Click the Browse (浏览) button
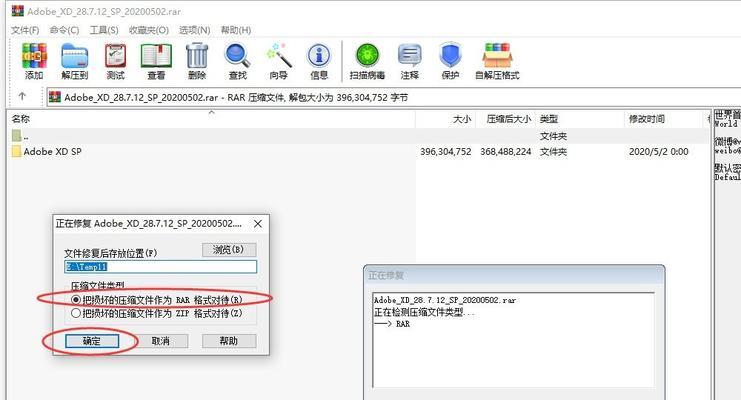The image size is (741, 400). (229, 250)
